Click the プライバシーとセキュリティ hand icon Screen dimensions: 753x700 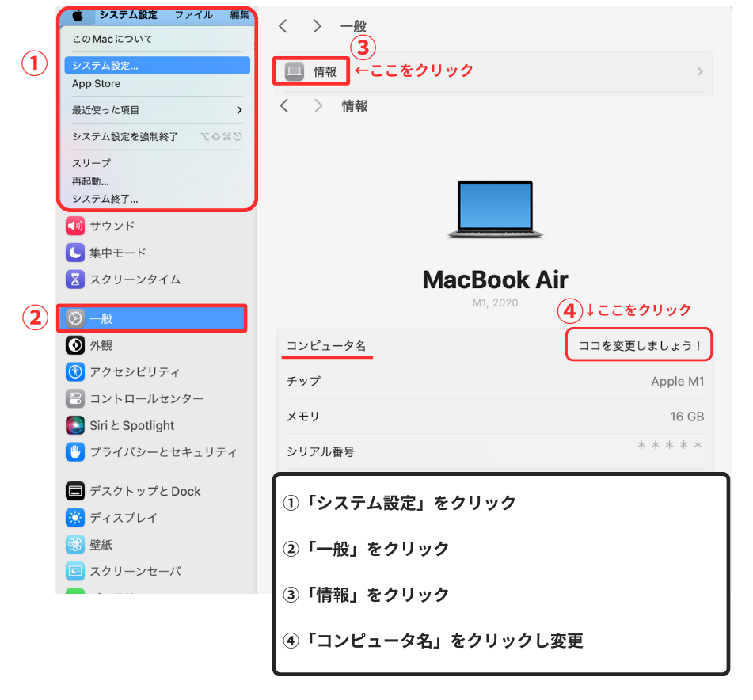coord(75,452)
